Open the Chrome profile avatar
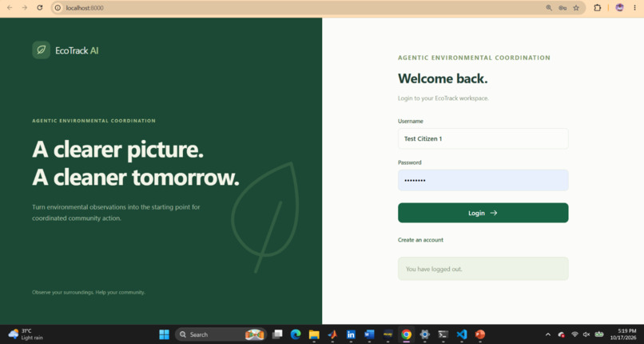 (619, 8)
